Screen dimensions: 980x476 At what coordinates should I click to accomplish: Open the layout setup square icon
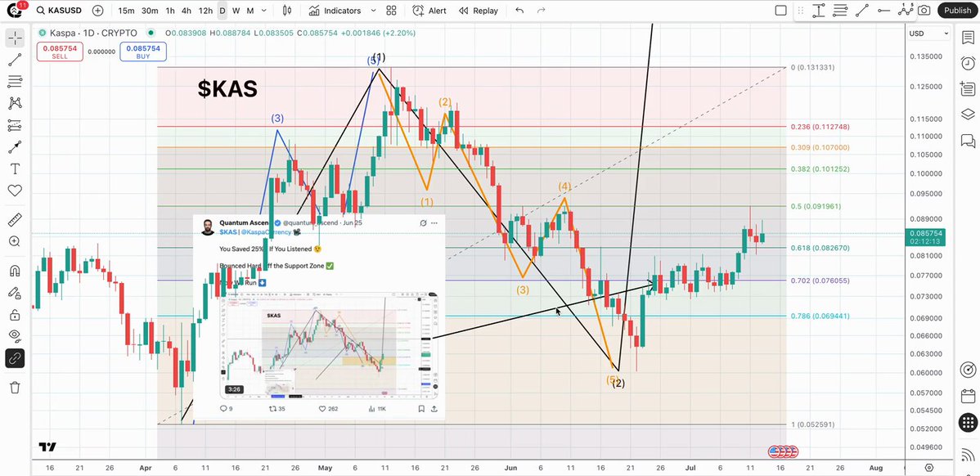click(x=780, y=11)
